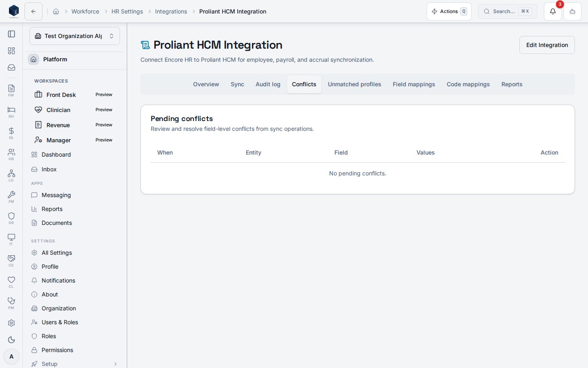Click the app logo cube

[14, 11]
